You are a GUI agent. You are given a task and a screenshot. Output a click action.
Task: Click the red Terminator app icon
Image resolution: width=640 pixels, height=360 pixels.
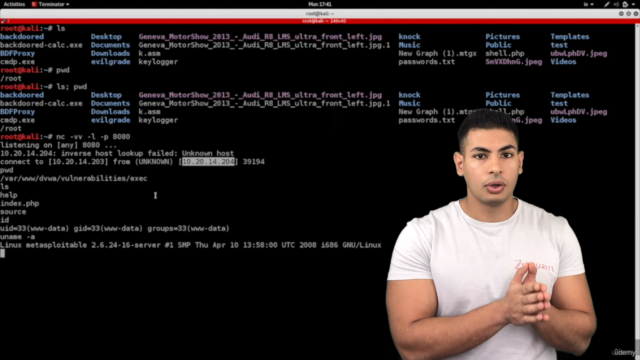34,4
